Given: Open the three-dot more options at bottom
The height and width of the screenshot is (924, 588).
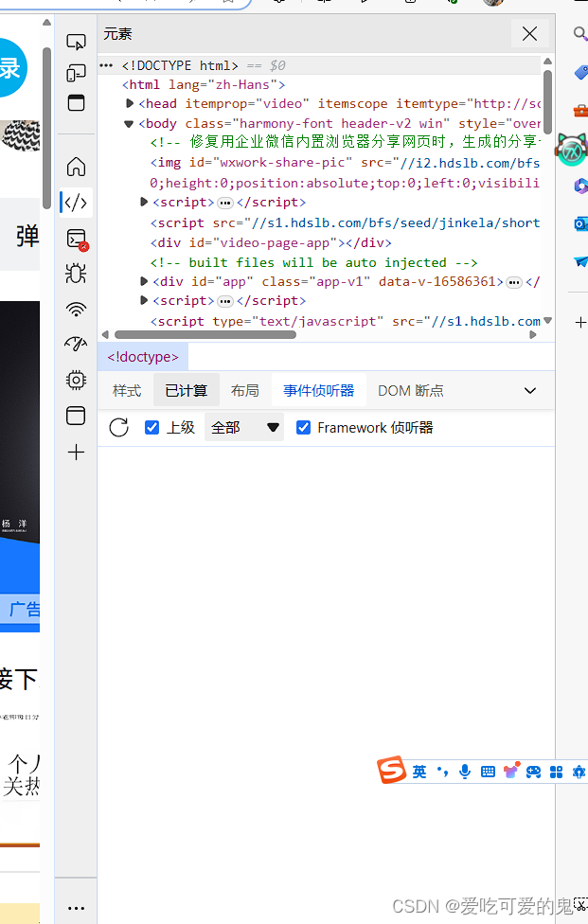Looking at the screenshot, I should coord(76,908).
